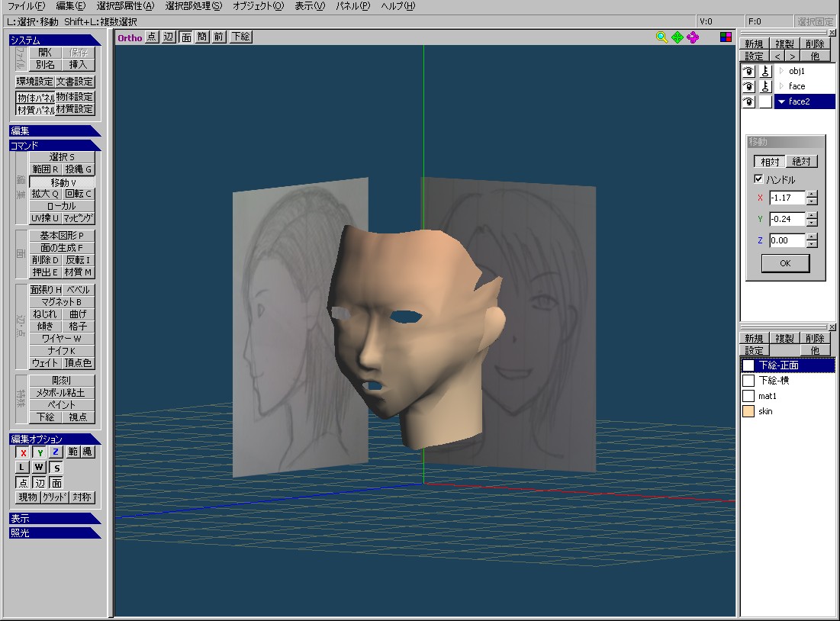Screen dimensions: 840x621
Task: Select the マグネット B magnet tool
Action: (62, 301)
